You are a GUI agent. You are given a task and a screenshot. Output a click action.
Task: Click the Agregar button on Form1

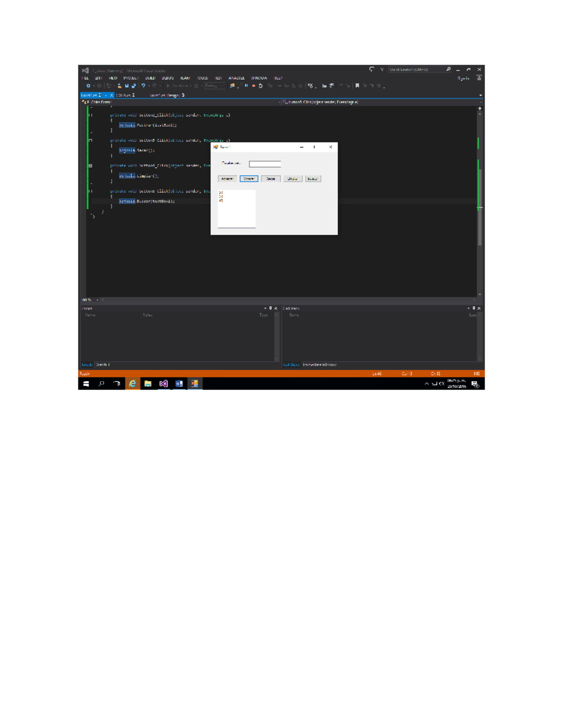(x=227, y=179)
